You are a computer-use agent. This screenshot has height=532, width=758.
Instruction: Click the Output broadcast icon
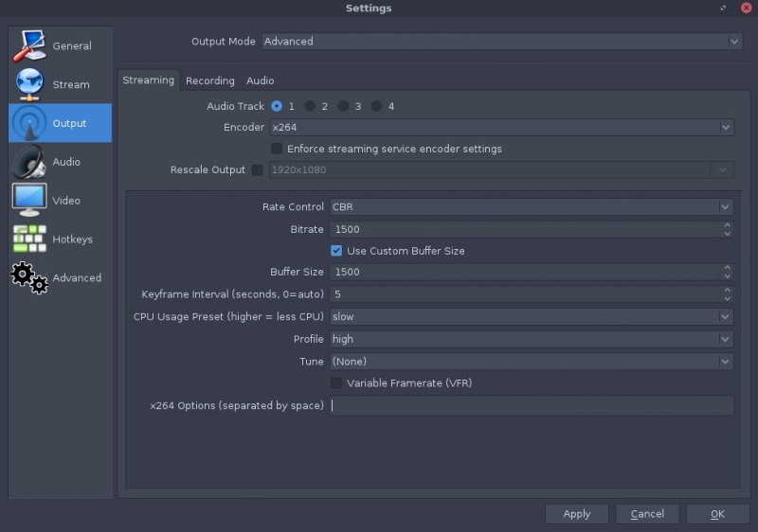[29, 123]
